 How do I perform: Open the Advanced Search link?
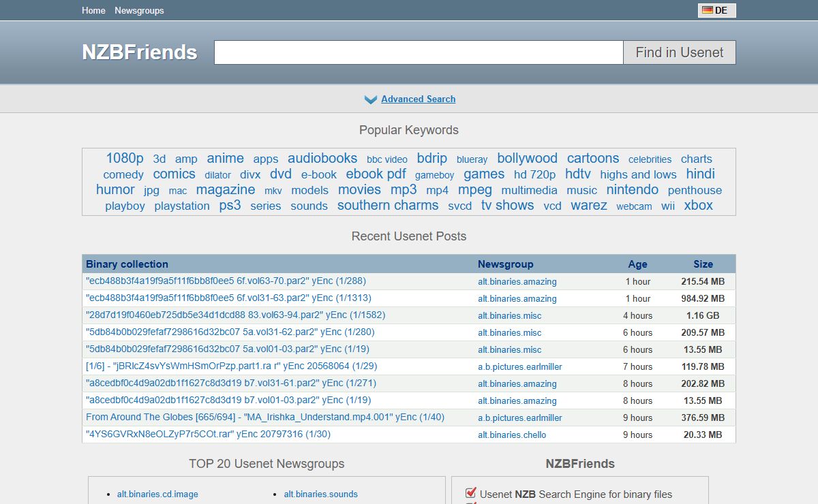(418, 99)
